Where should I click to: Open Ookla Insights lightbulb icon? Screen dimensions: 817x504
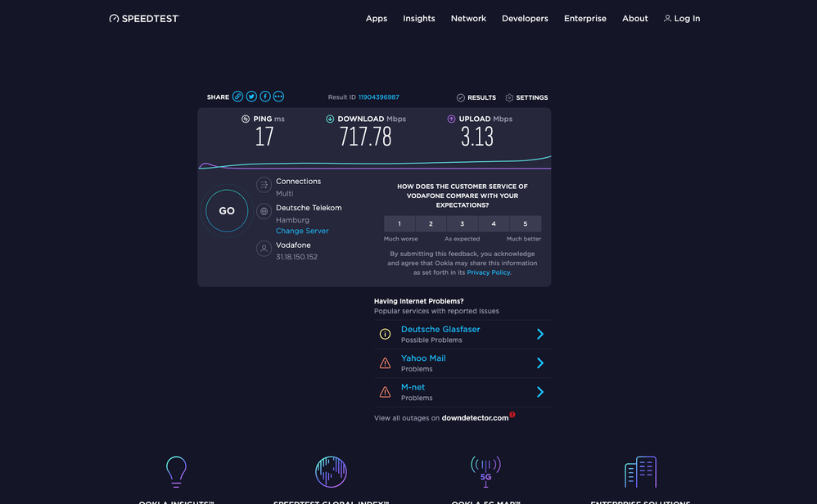pyautogui.click(x=176, y=471)
